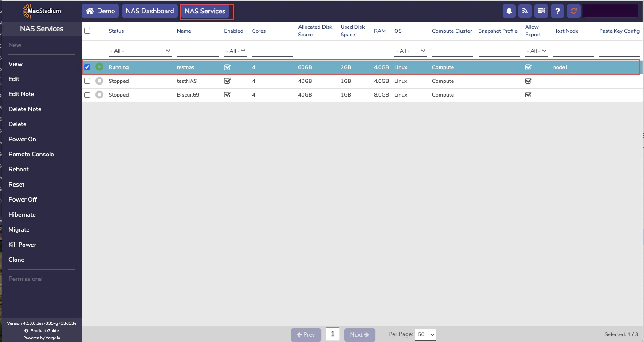Open the Status filter dropdown

[x=140, y=51]
